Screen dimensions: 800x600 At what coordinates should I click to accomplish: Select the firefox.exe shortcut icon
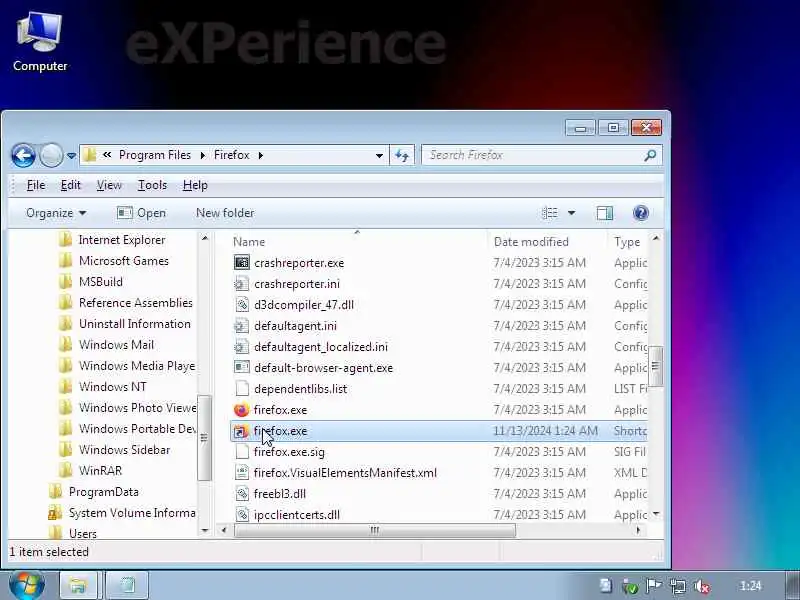pyautogui.click(x=242, y=431)
